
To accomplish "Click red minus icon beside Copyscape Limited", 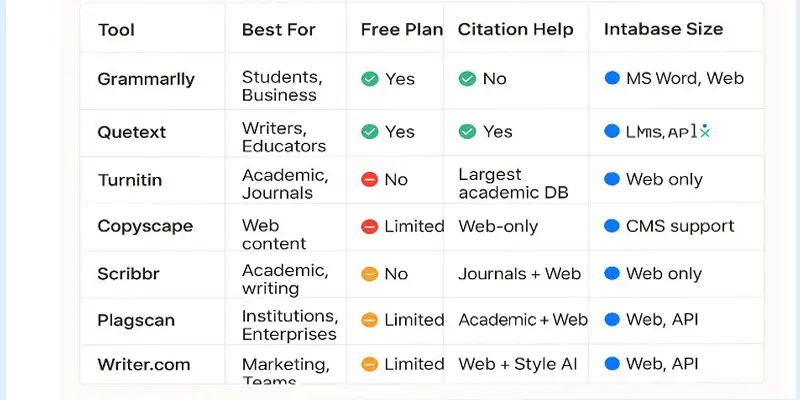I will (369, 227).
